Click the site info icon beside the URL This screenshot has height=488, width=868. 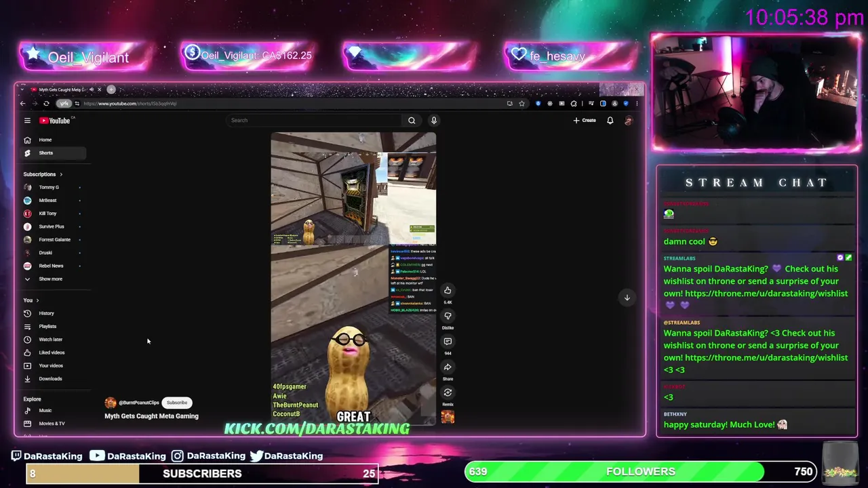(x=77, y=104)
